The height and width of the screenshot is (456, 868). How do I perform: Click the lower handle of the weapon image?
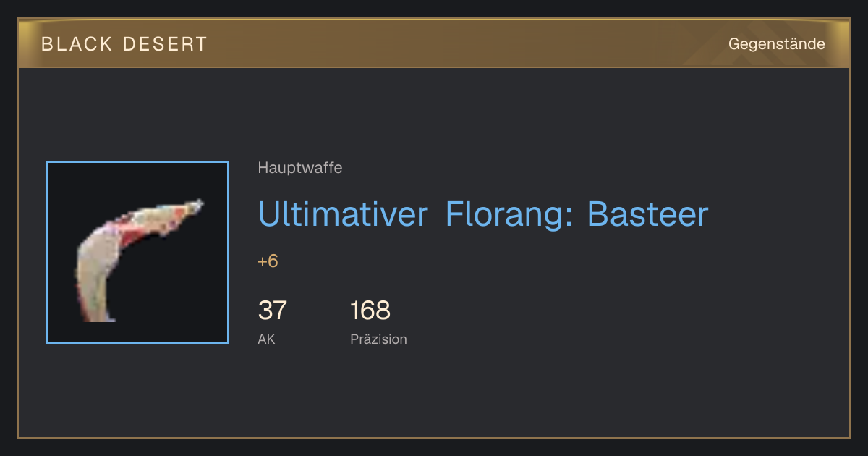pyautogui.click(x=100, y=303)
